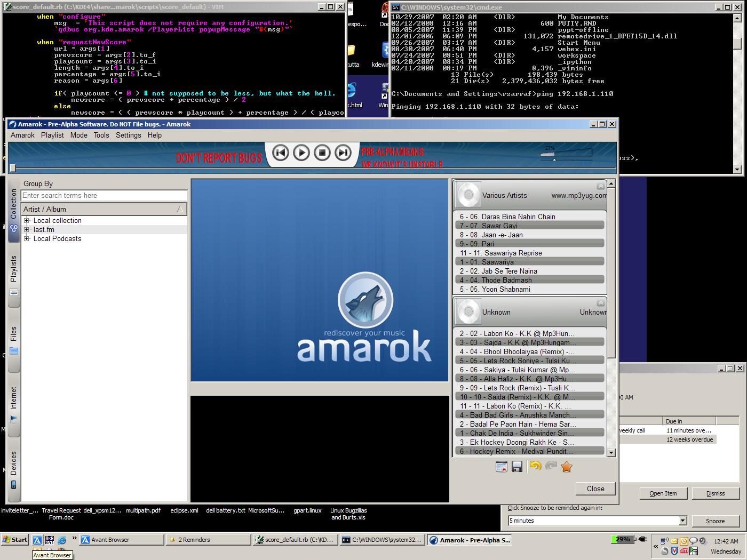Stop playback with the Stop button
The width and height of the screenshot is (747, 560).
[x=322, y=153]
